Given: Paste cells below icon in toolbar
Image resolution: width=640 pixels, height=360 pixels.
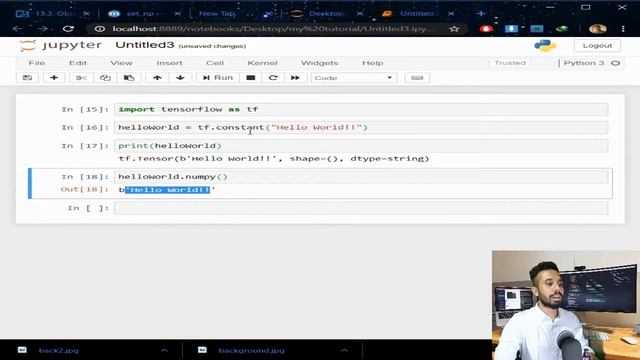Looking at the screenshot, I should (129, 78).
